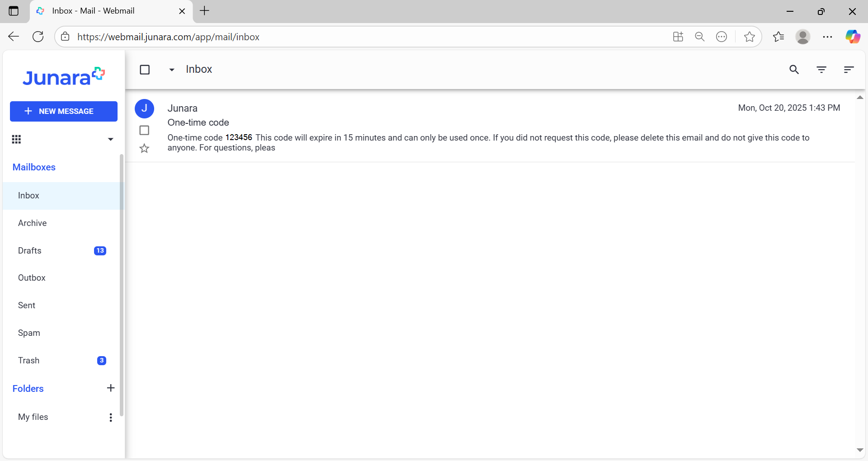Image resolution: width=868 pixels, height=461 pixels.
Task: Open the Trash mailbox
Action: pos(61,361)
